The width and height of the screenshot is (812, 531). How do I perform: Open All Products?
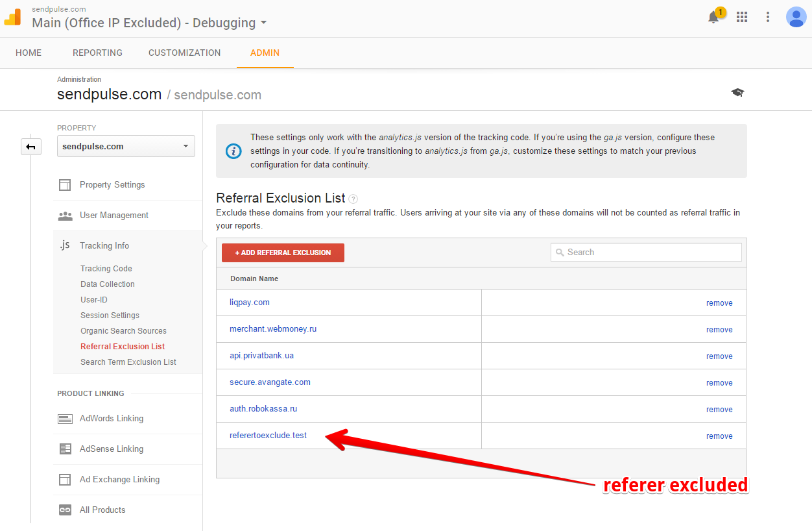102,510
